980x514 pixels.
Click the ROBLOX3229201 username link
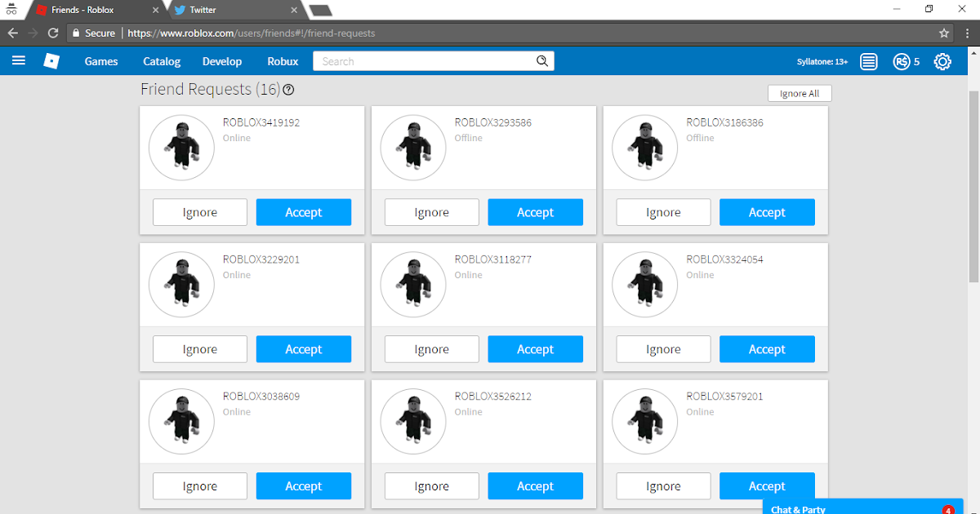(261, 260)
